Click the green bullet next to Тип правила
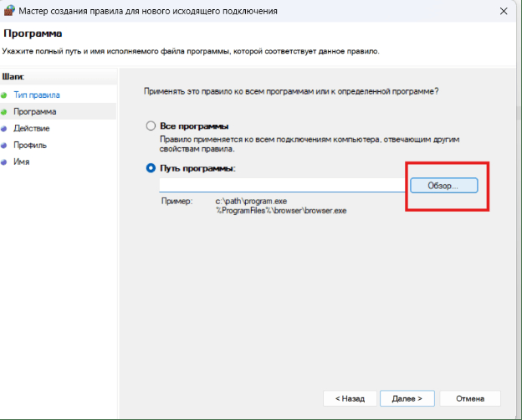Screen dimensions: 522x420 [x=5, y=95]
